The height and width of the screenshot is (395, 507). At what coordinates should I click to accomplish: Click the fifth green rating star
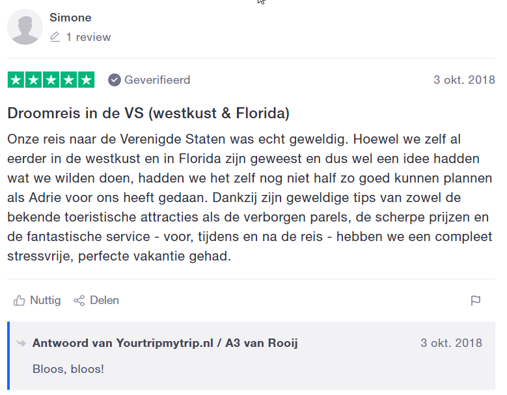(x=86, y=80)
